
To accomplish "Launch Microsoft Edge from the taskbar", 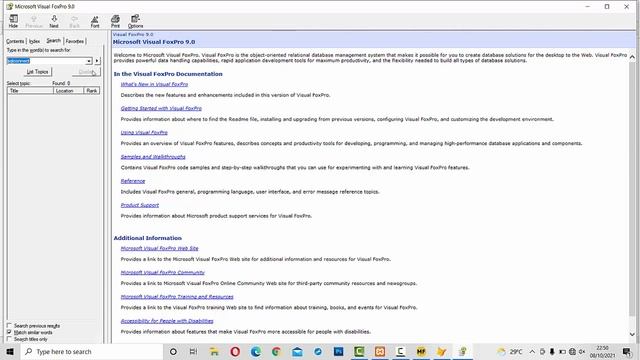I will pyautogui.click(x=256, y=351).
